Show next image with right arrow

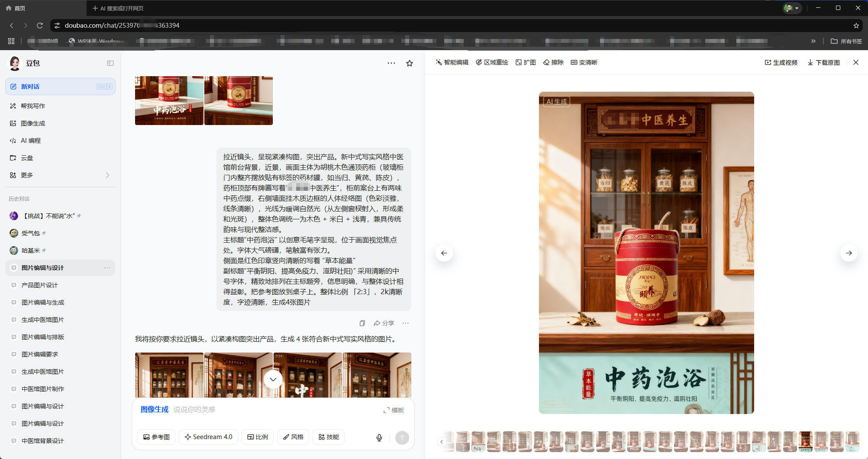click(849, 253)
